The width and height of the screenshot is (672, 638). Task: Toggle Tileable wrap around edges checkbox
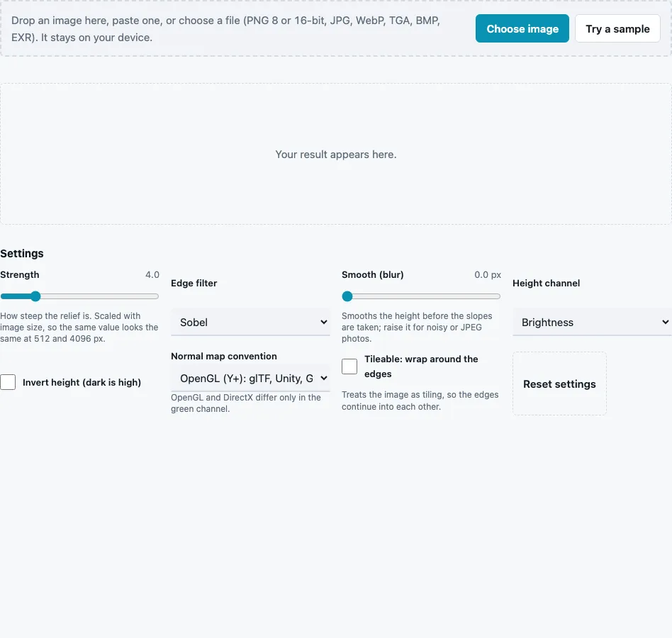(x=349, y=366)
